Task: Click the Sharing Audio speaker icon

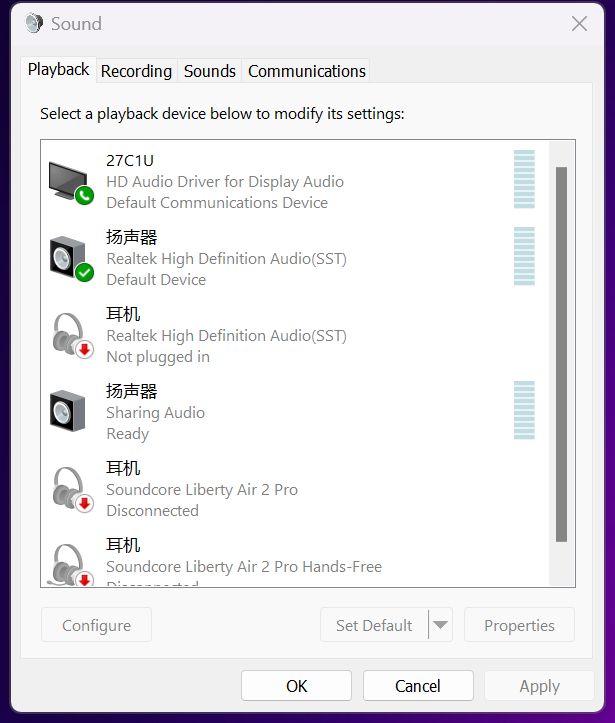Action: pyautogui.click(x=68, y=411)
